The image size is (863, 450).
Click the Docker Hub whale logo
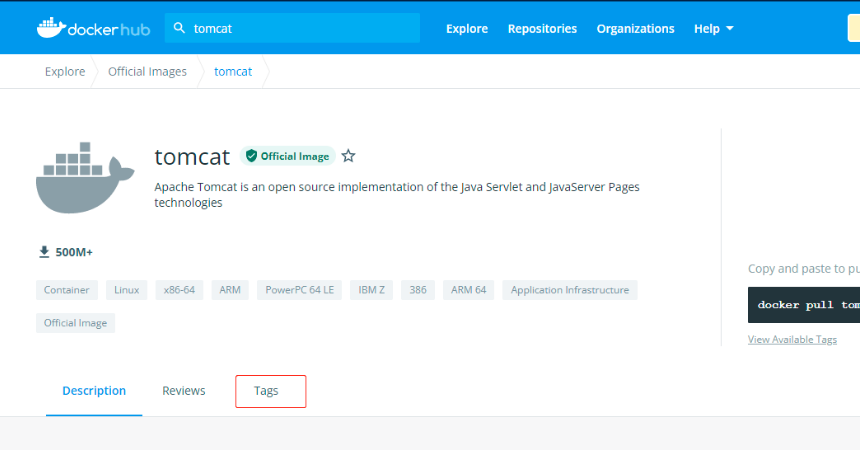point(51,28)
